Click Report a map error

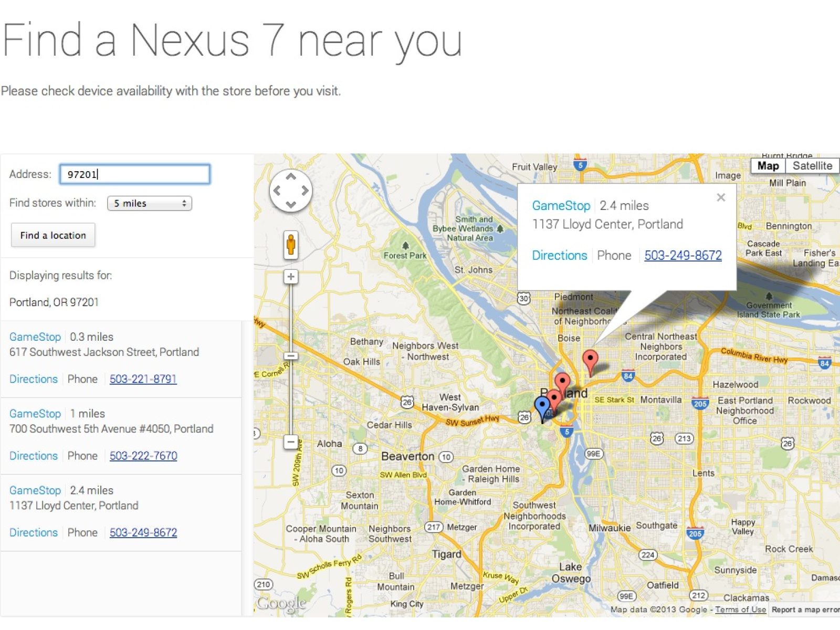pyautogui.click(x=805, y=610)
